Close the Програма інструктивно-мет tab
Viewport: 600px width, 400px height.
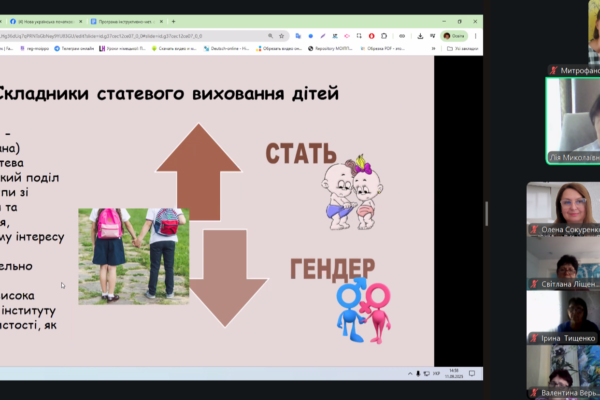pos(161,22)
